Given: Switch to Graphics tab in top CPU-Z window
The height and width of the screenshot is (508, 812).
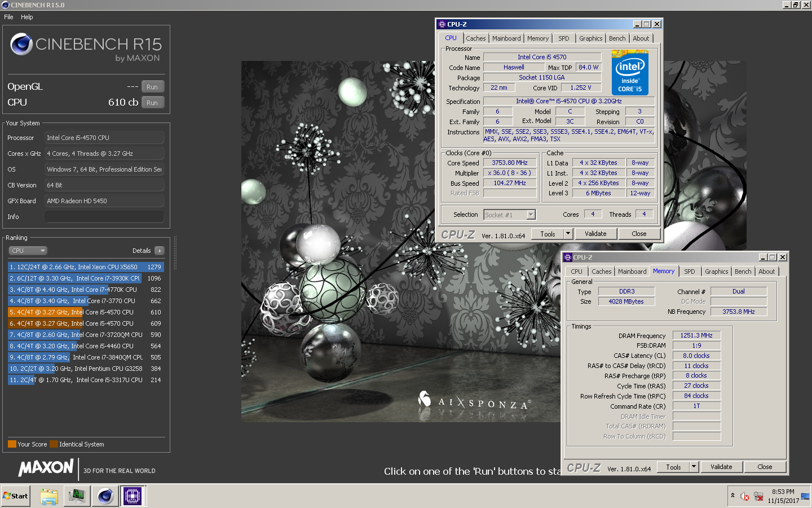Looking at the screenshot, I should 590,38.
